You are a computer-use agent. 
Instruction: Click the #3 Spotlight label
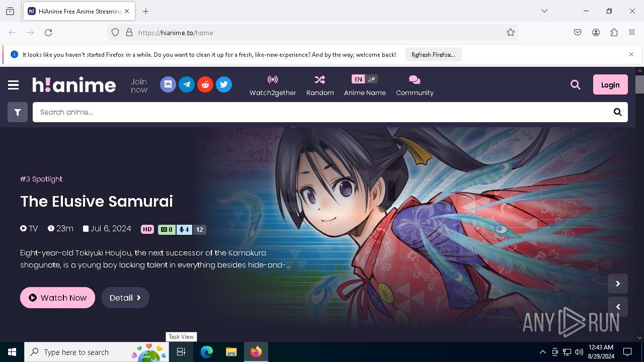(41, 179)
